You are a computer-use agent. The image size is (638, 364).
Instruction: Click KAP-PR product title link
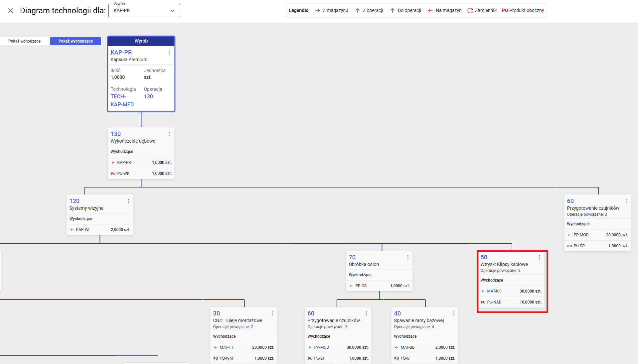coord(121,53)
